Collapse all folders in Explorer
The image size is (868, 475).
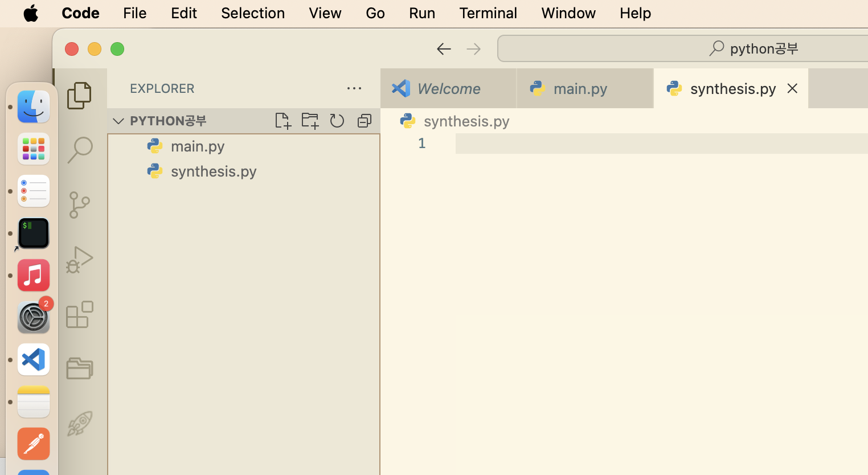coord(365,121)
